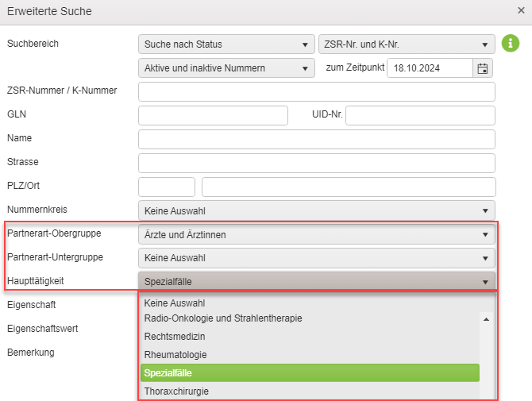
Task: Click the ZSR-Nummer / K-Nummer field
Action: (x=317, y=91)
